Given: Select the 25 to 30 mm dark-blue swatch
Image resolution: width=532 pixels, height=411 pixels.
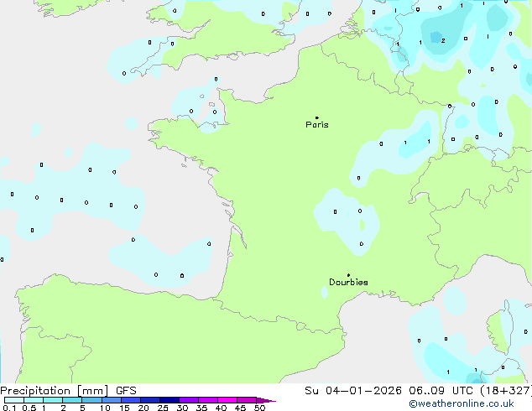Looking at the screenshot, I should tap(170, 400).
